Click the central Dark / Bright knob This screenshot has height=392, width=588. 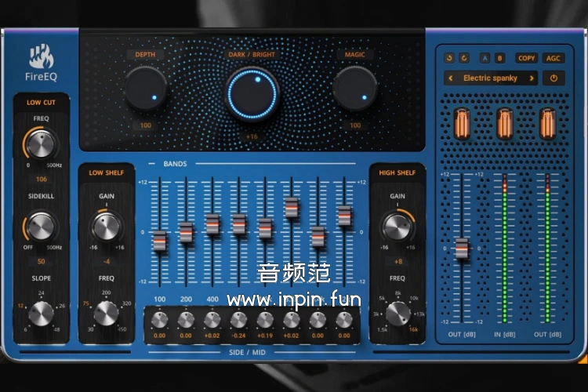click(252, 94)
